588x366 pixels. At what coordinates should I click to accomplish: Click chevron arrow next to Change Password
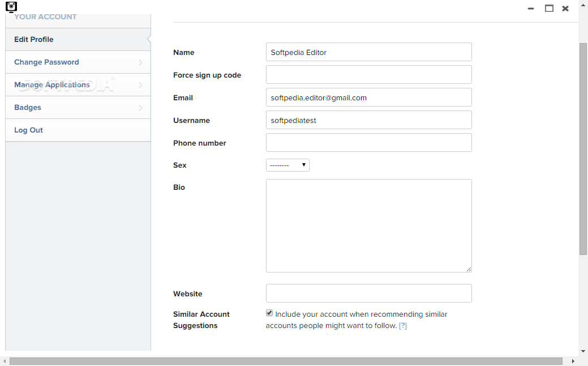click(140, 62)
